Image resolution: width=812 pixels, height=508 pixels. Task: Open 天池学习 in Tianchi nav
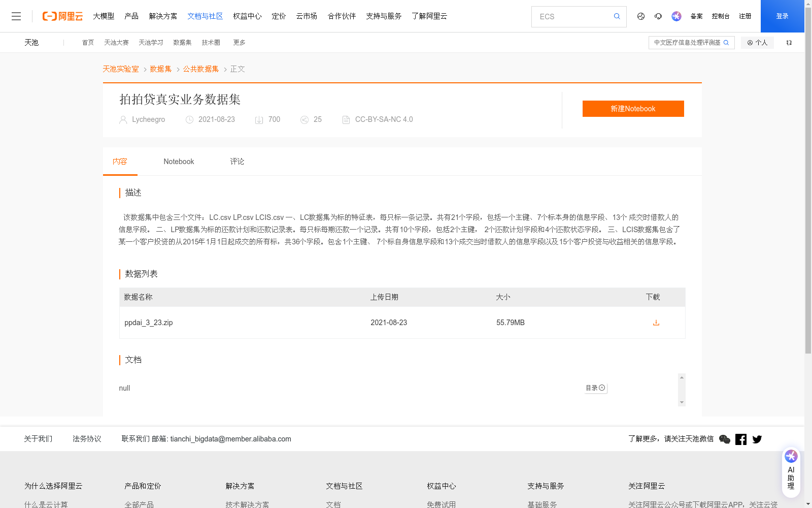pyautogui.click(x=151, y=43)
